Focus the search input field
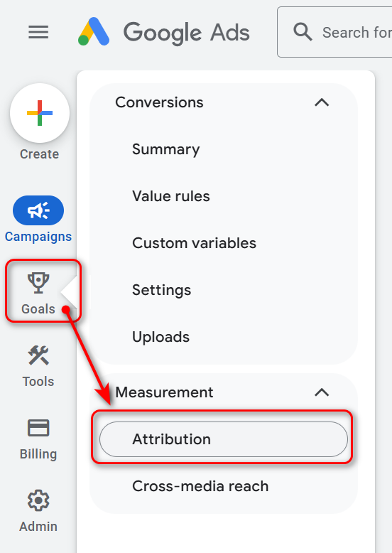The image size is (392, 553). [x=335, y=32]
